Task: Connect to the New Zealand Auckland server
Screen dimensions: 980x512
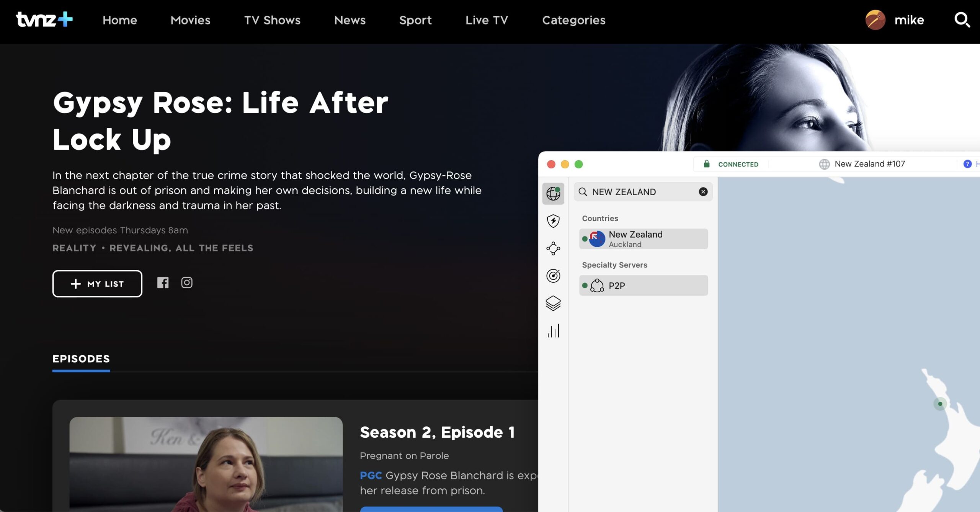Action: (643, 238)
